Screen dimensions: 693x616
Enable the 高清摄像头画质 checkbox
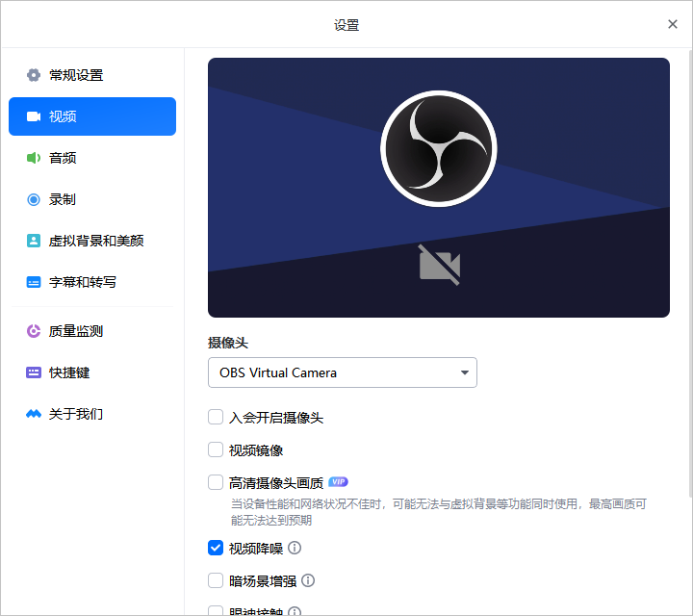[x=216, y=482]
